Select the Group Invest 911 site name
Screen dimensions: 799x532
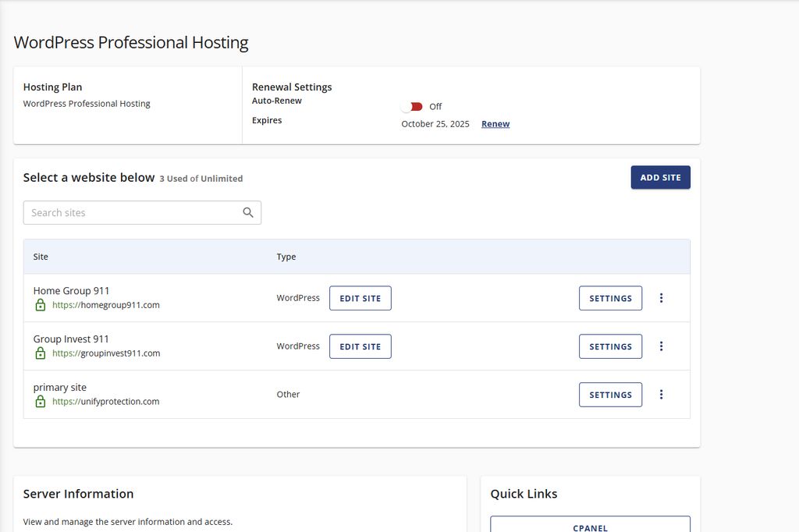coord(71,339)
